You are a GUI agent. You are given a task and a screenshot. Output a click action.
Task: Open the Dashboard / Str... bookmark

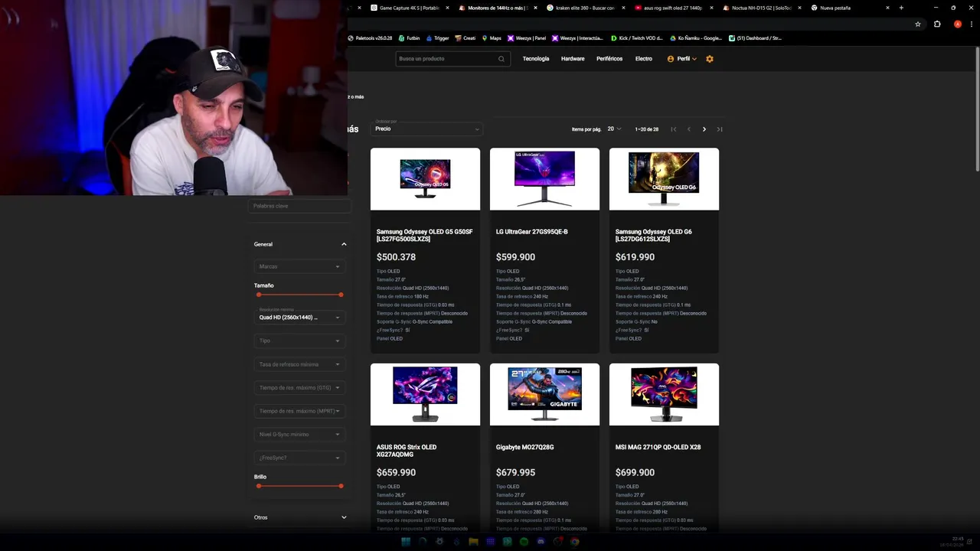[756, 38]
